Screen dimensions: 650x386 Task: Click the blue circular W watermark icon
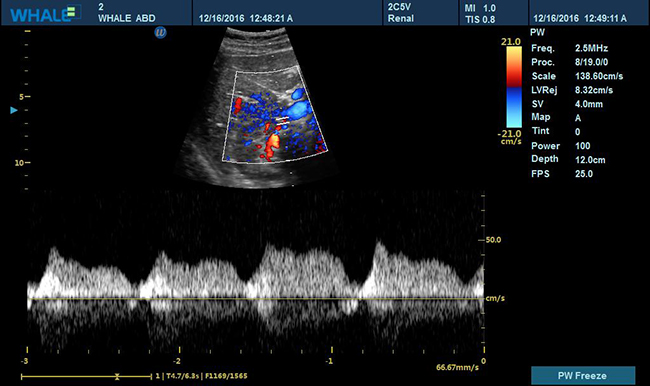pyautogui.click(x=160, y=32)
